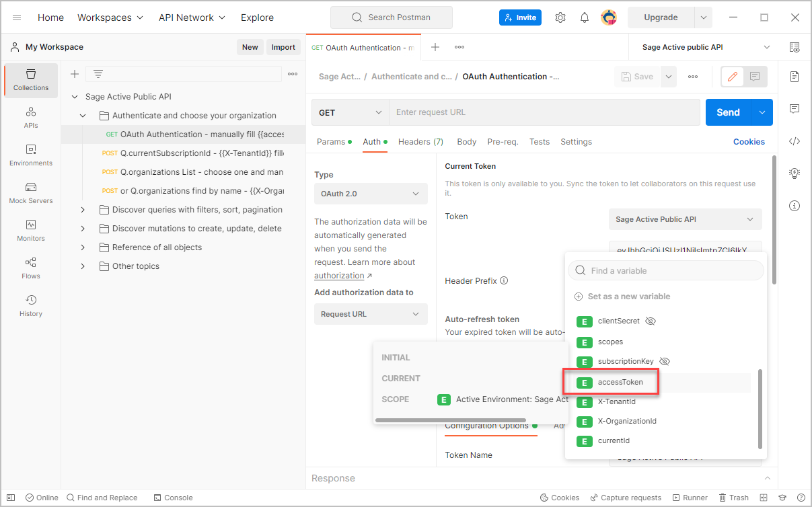Click the New button
The width and height of the screenshot is (812, 507).
tap(250, 47)
